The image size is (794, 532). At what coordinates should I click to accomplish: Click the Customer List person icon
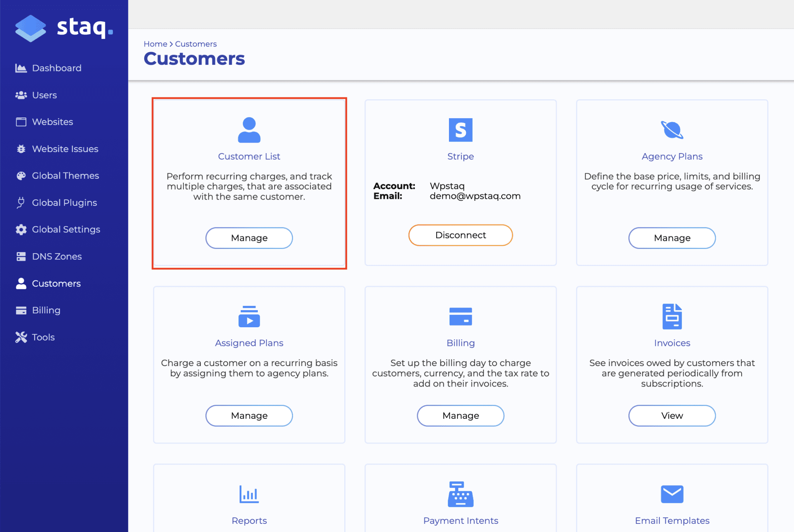pos(249,130)
